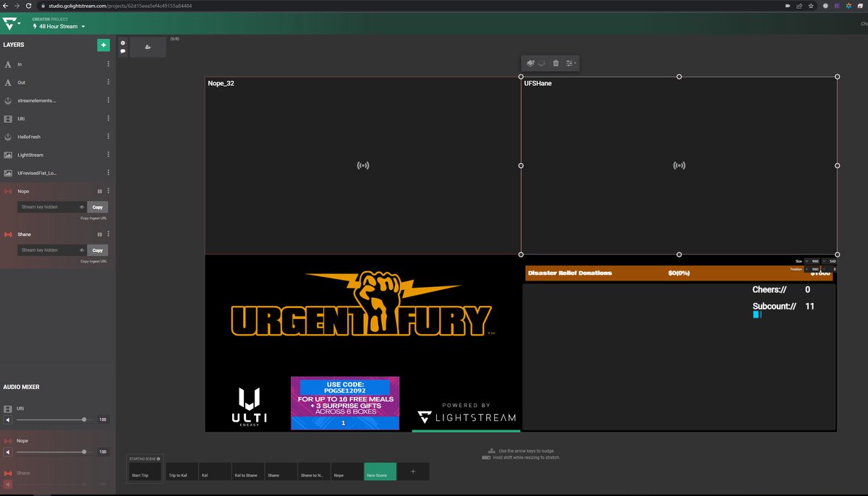Bookmark page with star icon
868x496 pixels.
(812, 5)
